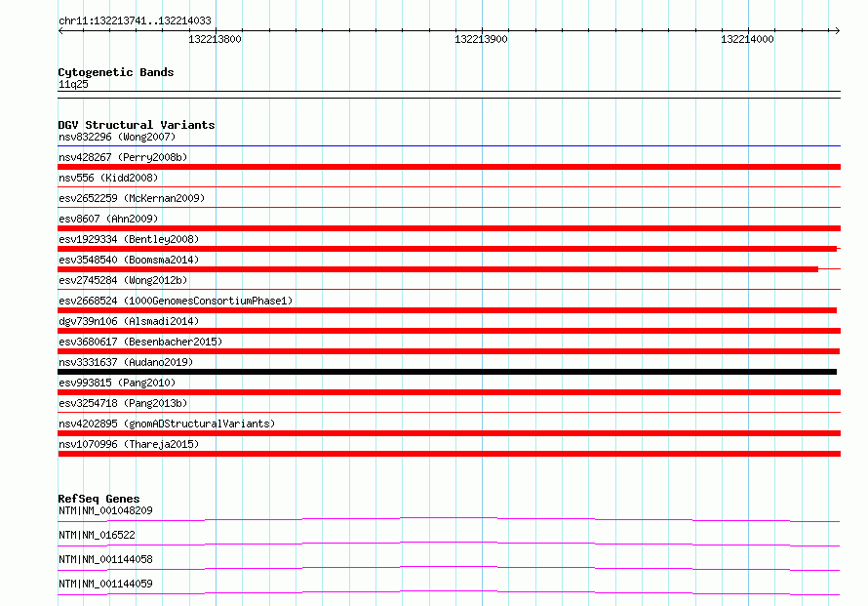Click the red bar under dgv739n106
This screenshot has width=868, height=606.
click(x=449, y=331)
